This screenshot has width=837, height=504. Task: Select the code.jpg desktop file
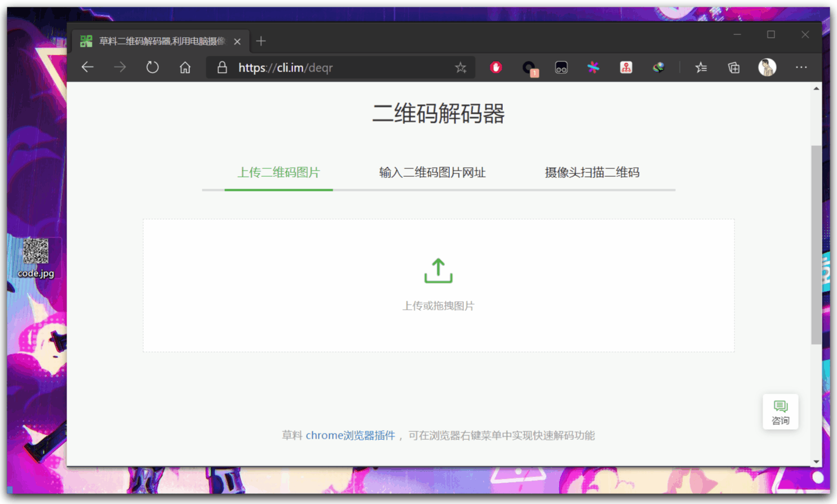click(x=37, y=256)
